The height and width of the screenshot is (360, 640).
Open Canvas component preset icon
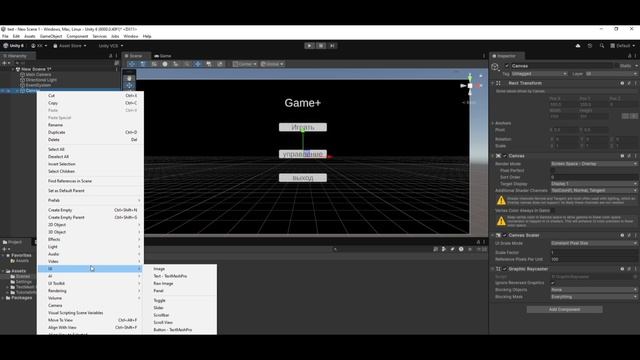(x=629, y=156)
